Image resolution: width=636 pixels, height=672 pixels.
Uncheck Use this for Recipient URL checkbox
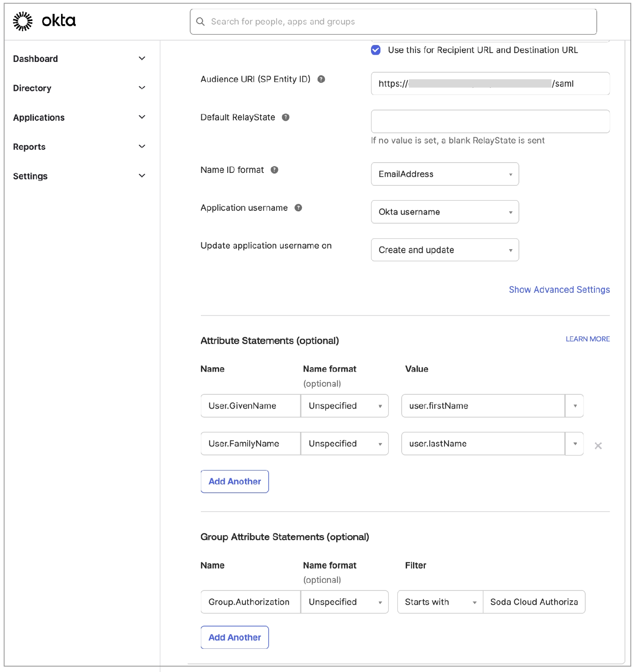click(376, 50)
